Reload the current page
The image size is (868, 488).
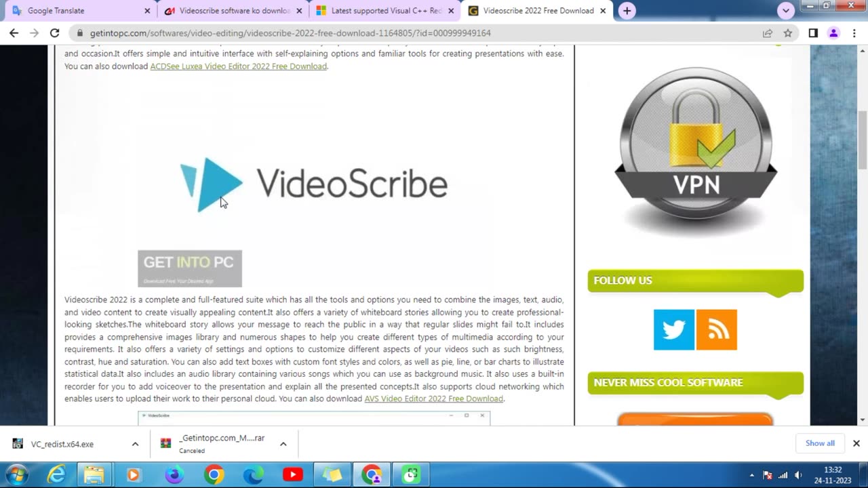point(55,33)
